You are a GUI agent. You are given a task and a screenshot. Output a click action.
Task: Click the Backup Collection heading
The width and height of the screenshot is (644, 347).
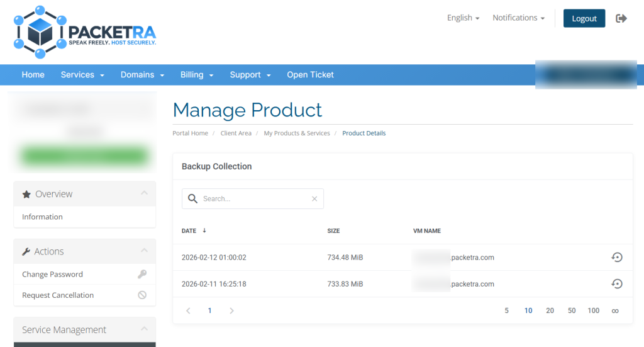217,166
